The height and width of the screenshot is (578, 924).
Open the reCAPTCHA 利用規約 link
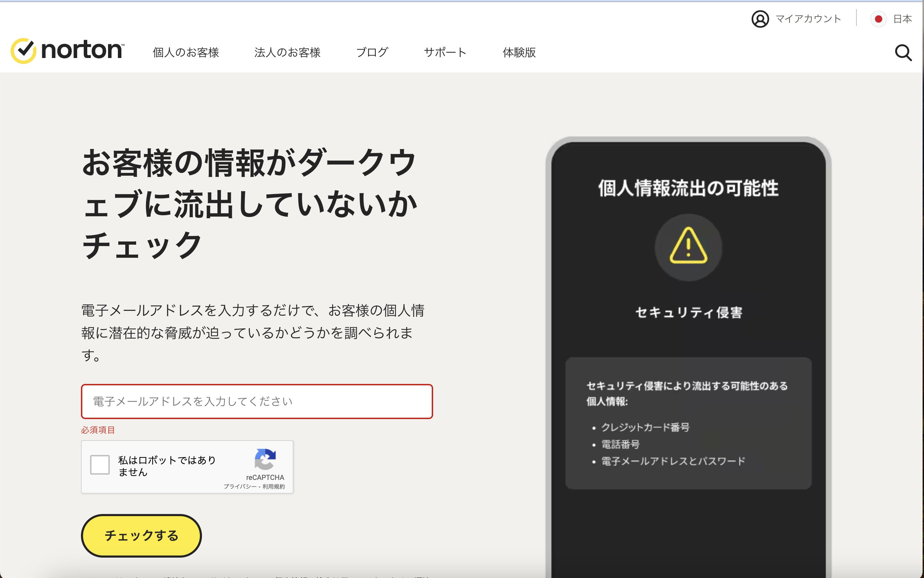click(273, 486)
